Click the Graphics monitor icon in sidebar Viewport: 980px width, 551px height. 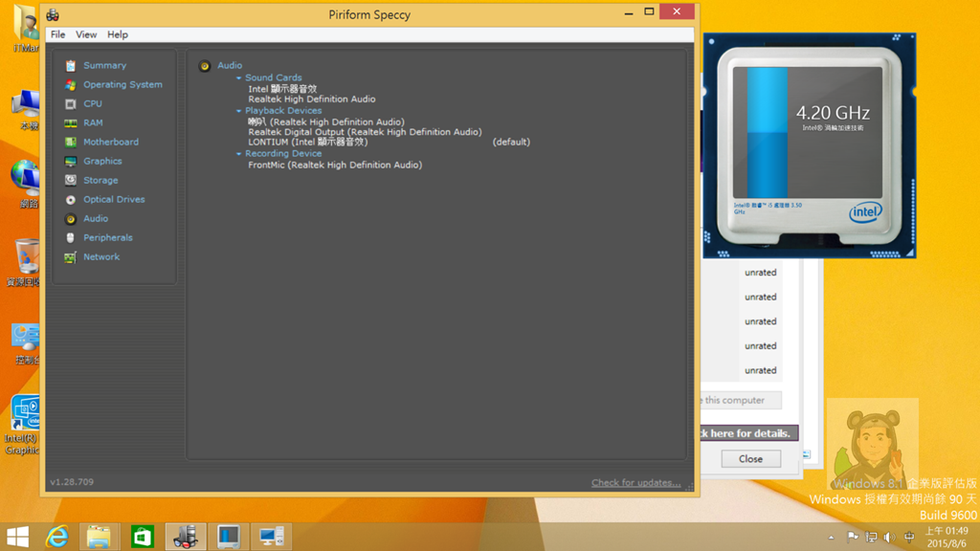point(71,161)
